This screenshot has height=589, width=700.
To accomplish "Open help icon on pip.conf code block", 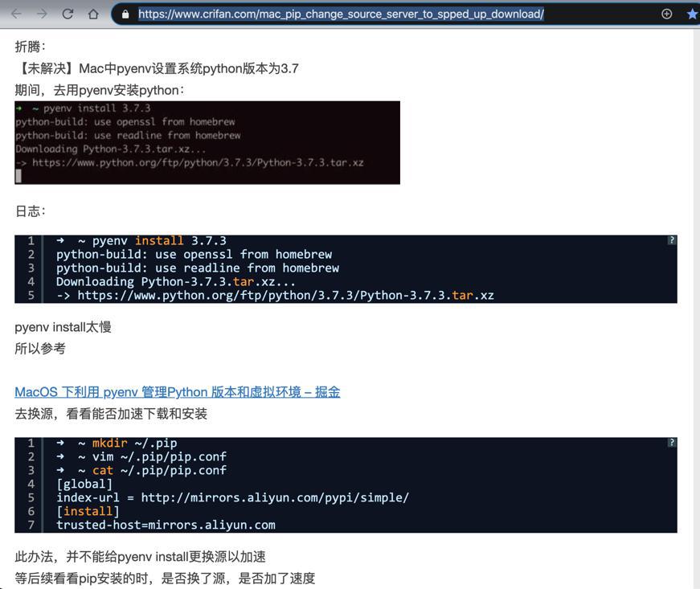I will coord(671,442).
